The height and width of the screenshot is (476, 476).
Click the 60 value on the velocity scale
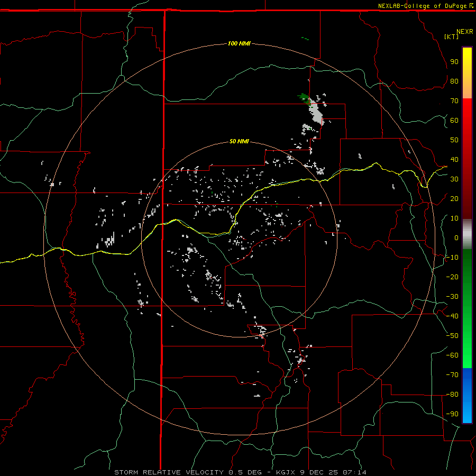coord(454,120)
